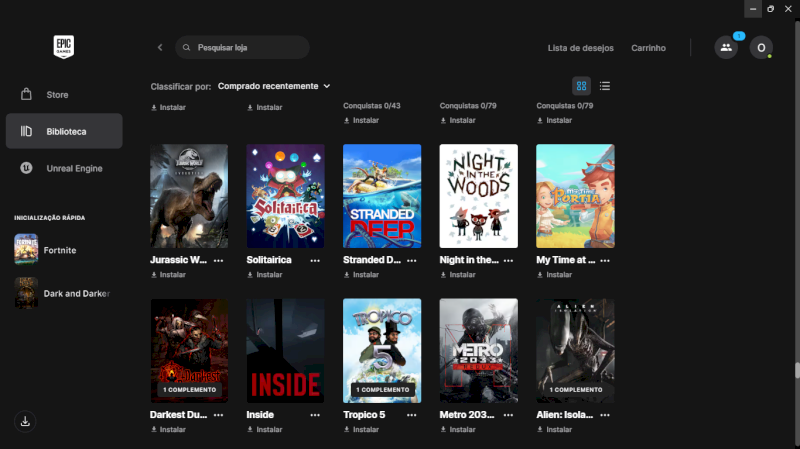The image size is (800, 449).
Task: Open the account profile avatar
Action: (761, 47)
